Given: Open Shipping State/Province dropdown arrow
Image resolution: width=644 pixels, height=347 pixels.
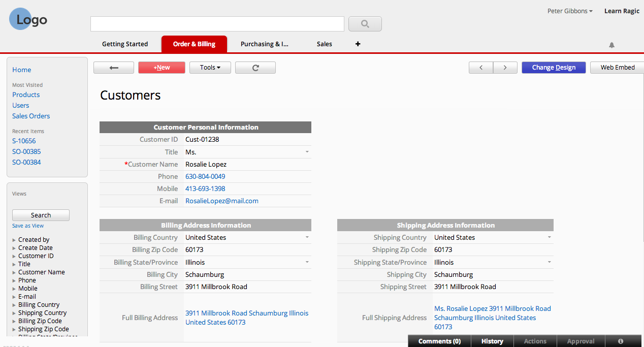Looking at the screenshot, I should (x=549, y=262).
